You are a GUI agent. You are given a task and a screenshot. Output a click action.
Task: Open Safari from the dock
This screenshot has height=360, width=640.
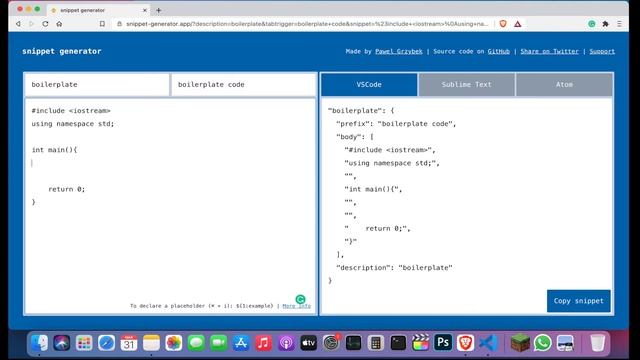click(x=107, y=343)
